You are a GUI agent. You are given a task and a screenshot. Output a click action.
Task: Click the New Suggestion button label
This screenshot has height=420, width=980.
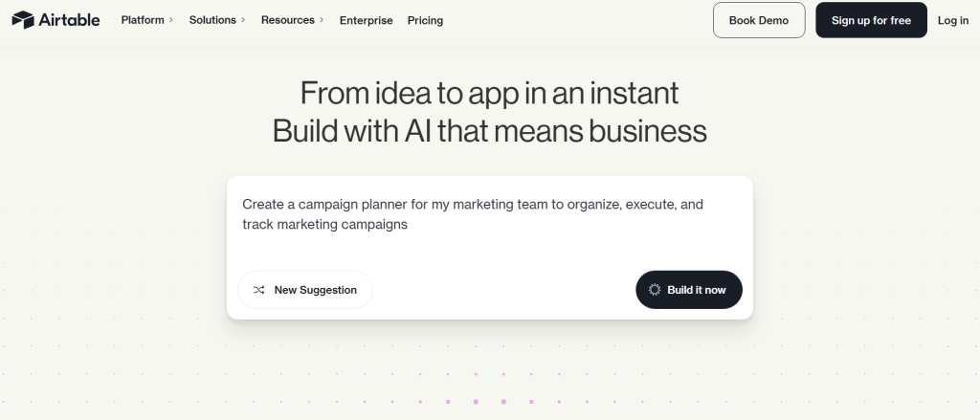coord(316,290)
